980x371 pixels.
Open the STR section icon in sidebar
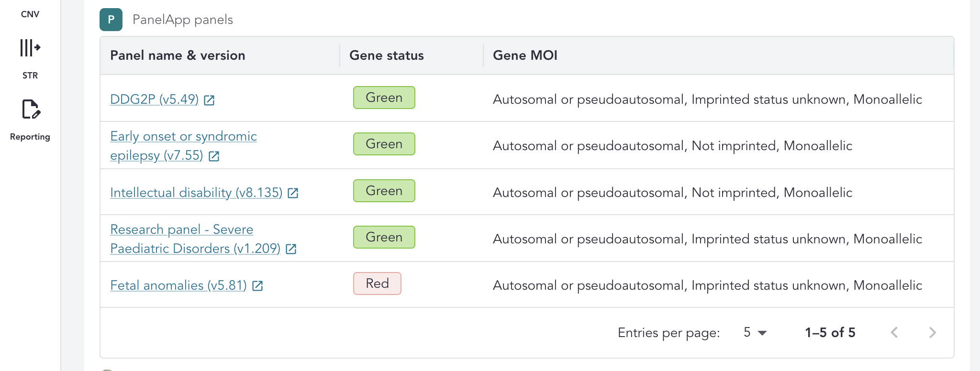(x=30, y=48)
